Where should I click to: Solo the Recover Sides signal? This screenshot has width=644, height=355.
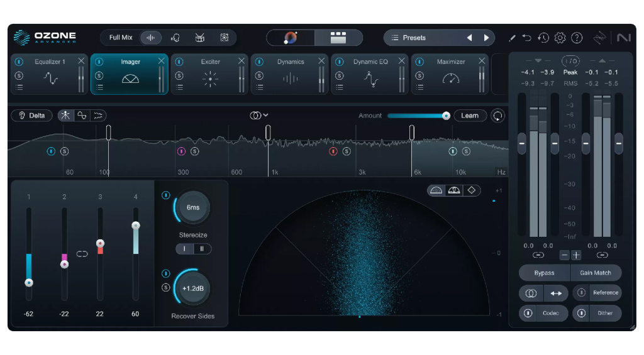166,287
